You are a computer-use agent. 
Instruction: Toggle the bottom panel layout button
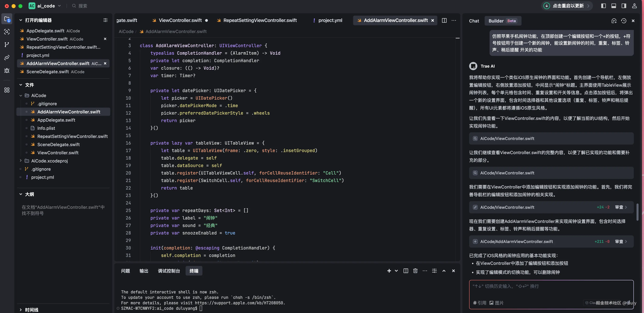point(614,6)
